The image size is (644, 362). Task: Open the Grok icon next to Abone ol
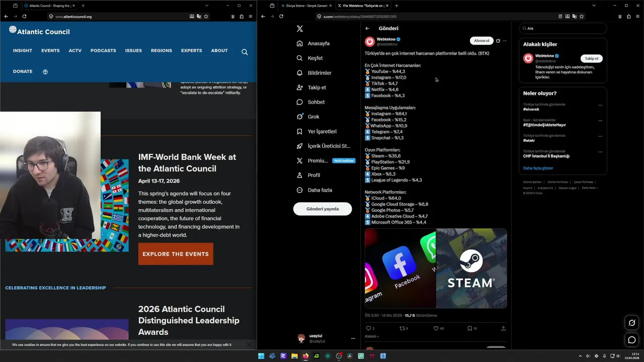498,41
